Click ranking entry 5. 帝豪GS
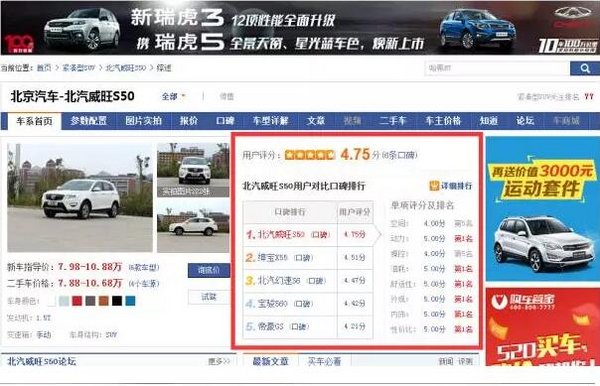600x386 pixels. (278, 327)
